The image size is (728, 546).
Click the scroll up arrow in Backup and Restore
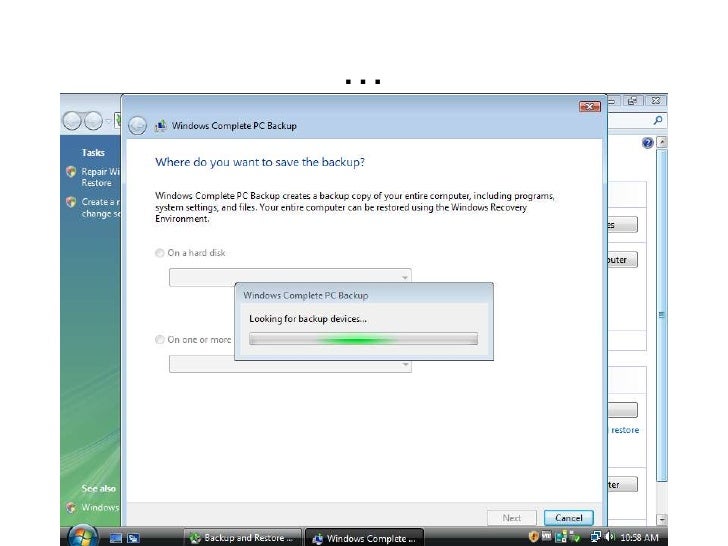tap(663, 142)
